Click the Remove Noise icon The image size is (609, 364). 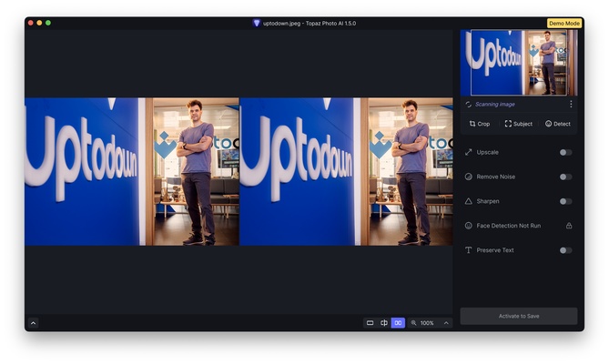469,177
